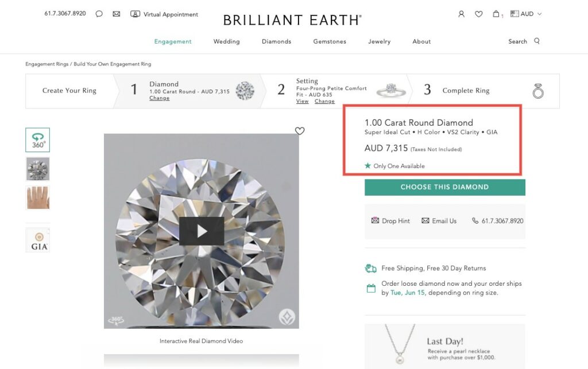Click Change link under Diamond step
Screen dimensions: 588x369
[159, 98]
